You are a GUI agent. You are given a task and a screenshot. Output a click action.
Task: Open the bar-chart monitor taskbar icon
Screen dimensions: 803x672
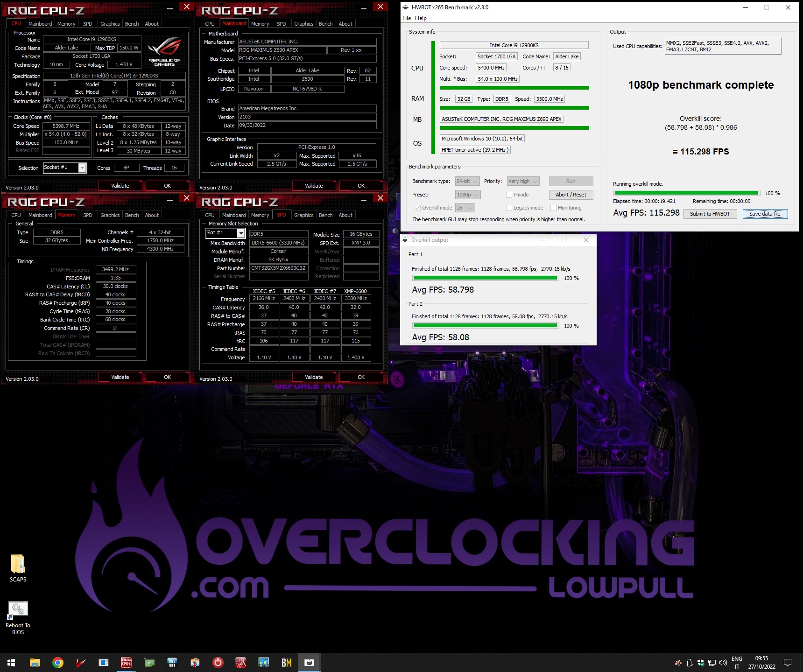(264, 662)
